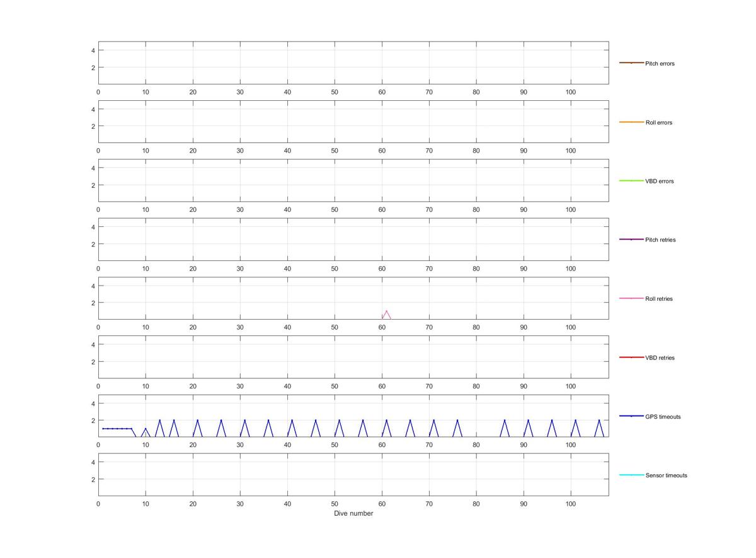Pick the pink Roll retries legend line
Viewport: 756px width, 558px height.
(631, 298)
